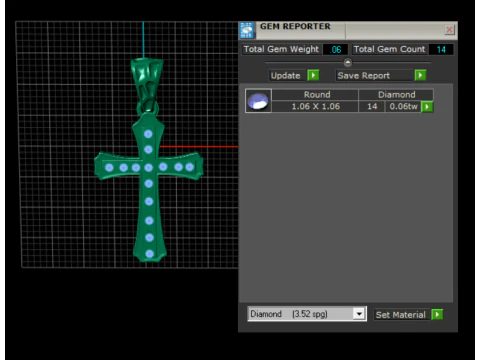This screenshot has height=360, width=480.
Task: Collapse the panel with the round arrow handle
Action: tap(348, 62)
